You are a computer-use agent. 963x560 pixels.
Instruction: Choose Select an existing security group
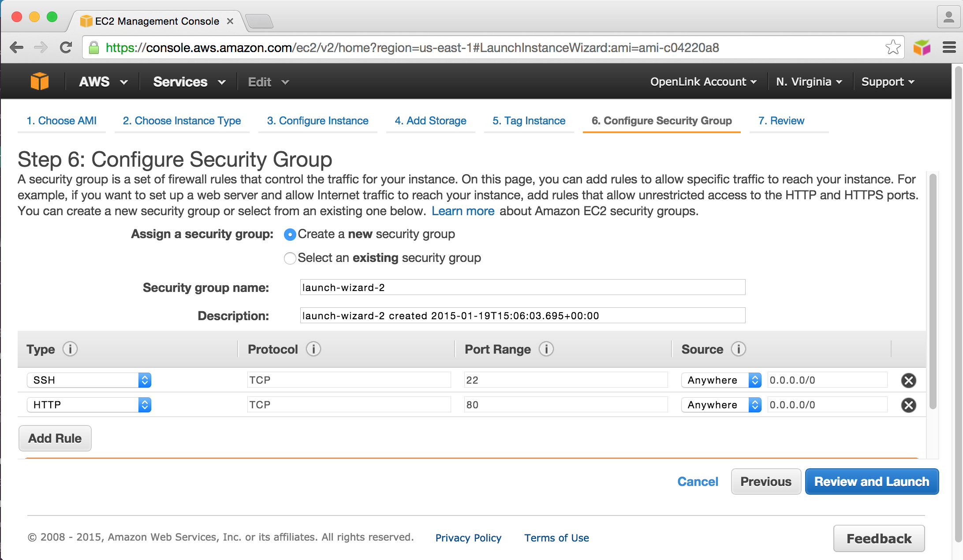(x=290, y=258)
